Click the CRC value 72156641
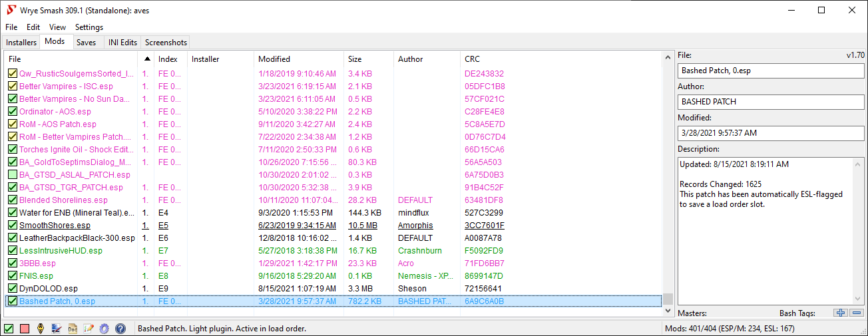 point(483,289)
